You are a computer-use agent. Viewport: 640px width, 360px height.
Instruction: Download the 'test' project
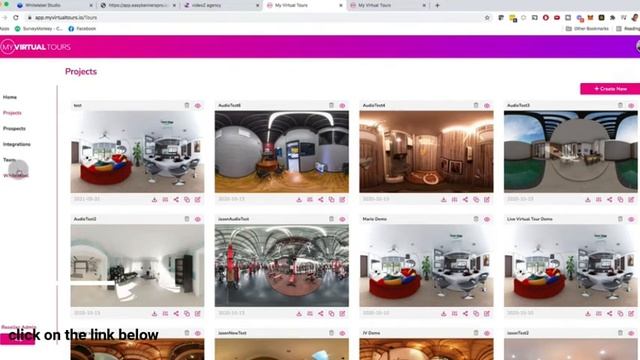pyautogui.click(x=154, y=200)
